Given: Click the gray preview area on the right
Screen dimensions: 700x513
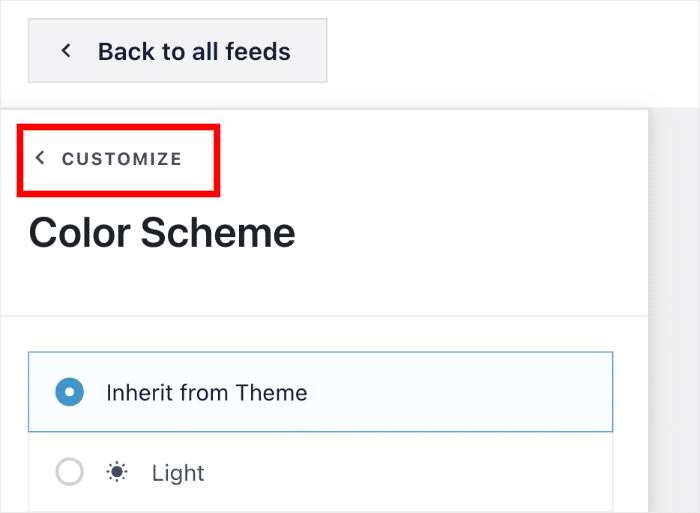Looking at the screenshot, I should pos(674,300).
